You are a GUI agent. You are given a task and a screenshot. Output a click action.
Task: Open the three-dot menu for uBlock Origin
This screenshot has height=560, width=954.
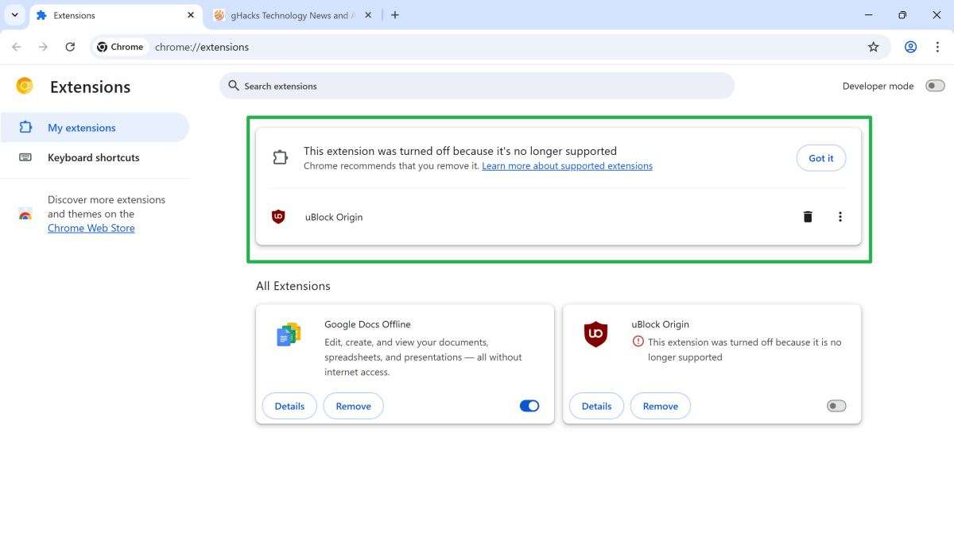(x=840, y=217)
